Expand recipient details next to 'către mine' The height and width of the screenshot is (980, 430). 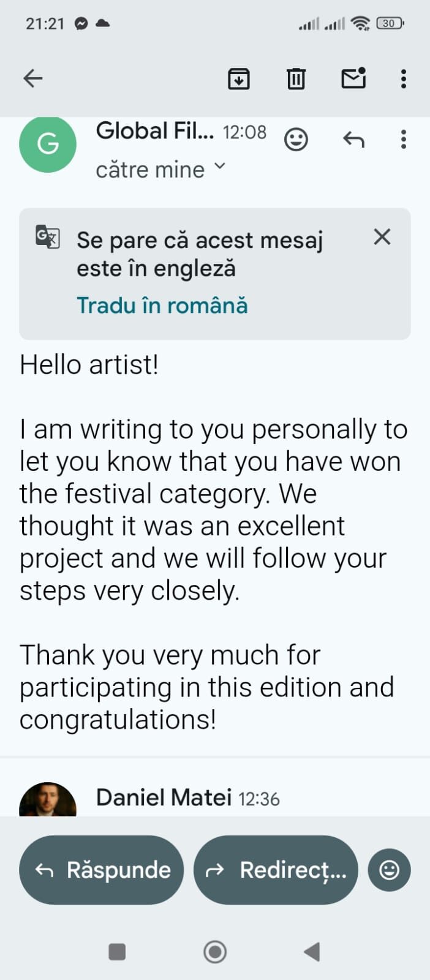coord(220,167)
